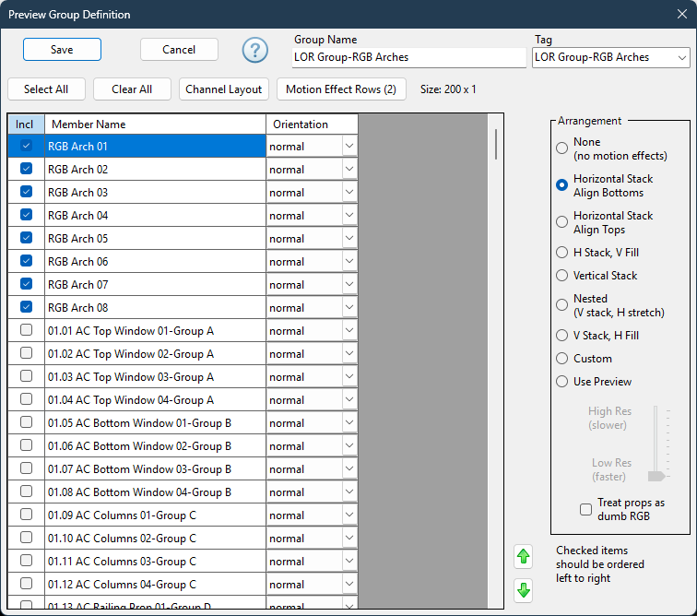Click Clear All button
The height and width of the screenshot is (616, 697).
point(132,89)
